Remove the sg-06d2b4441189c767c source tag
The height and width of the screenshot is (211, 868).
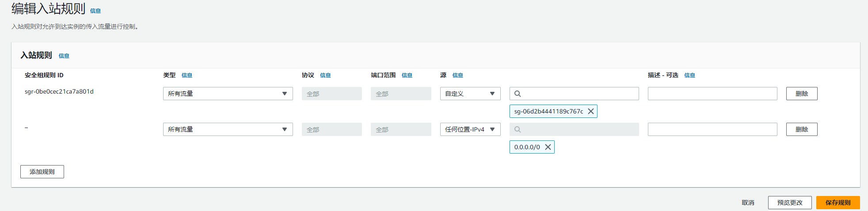tap(590, 111)
